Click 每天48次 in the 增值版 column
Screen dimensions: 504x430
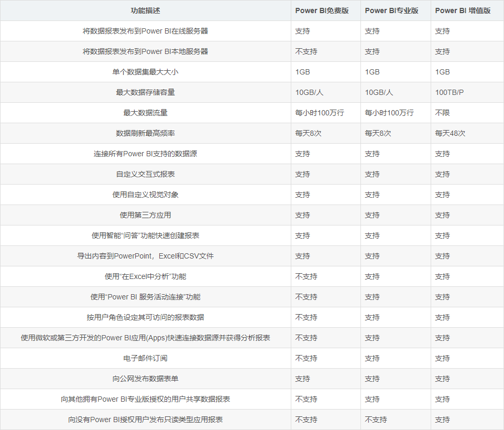tap(450, 133)
